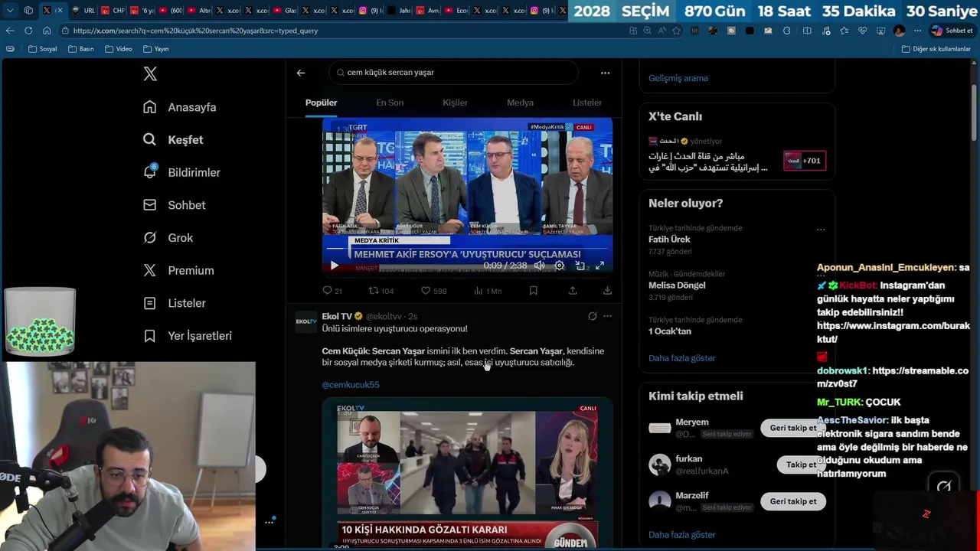This screenshot has height=551, width=980.
Task: Open Melisa Döngel trending topic
Action: [x=677, y=285]
